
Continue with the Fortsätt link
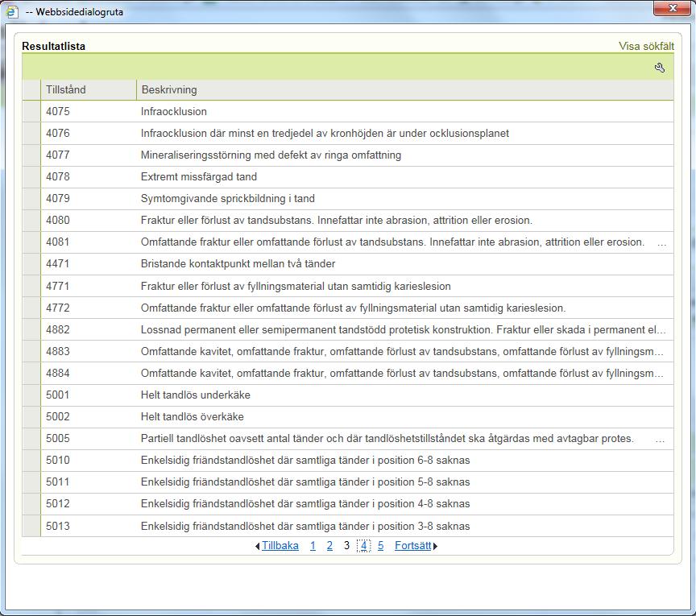pos(412,545)
